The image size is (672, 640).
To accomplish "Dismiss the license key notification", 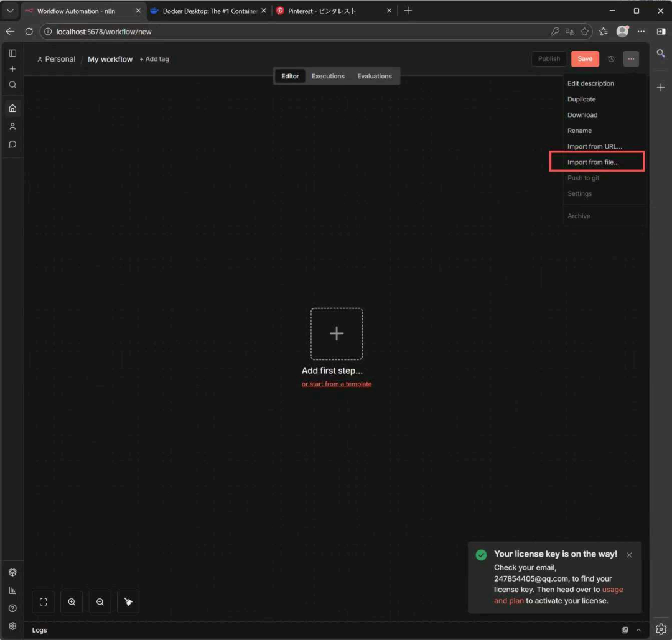I will pyautogui.click(x=629, y=555).
